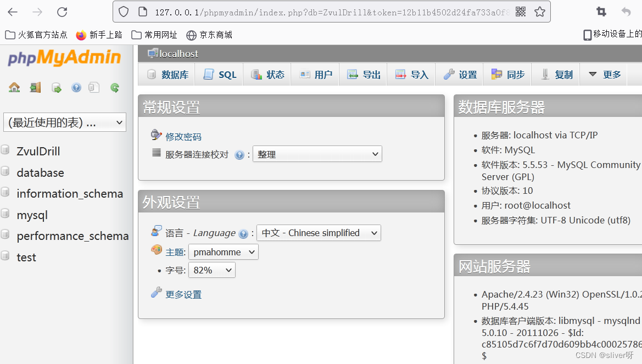
Task: Open the Language selection dropdown
Action: [319, 233]
